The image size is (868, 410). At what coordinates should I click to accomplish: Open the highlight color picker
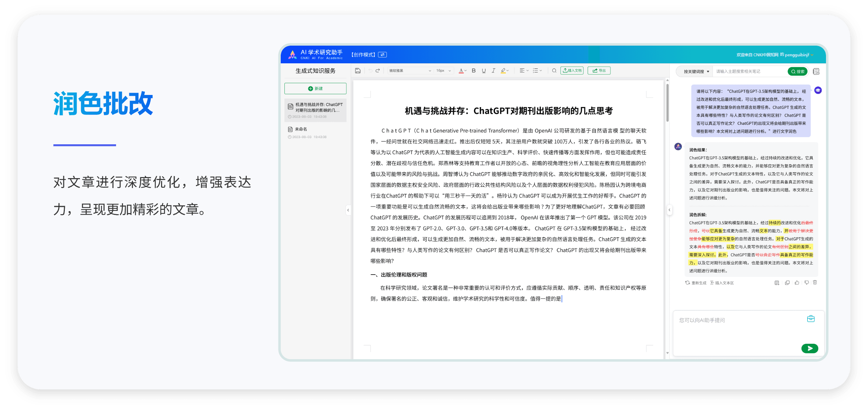click(505, 71)
